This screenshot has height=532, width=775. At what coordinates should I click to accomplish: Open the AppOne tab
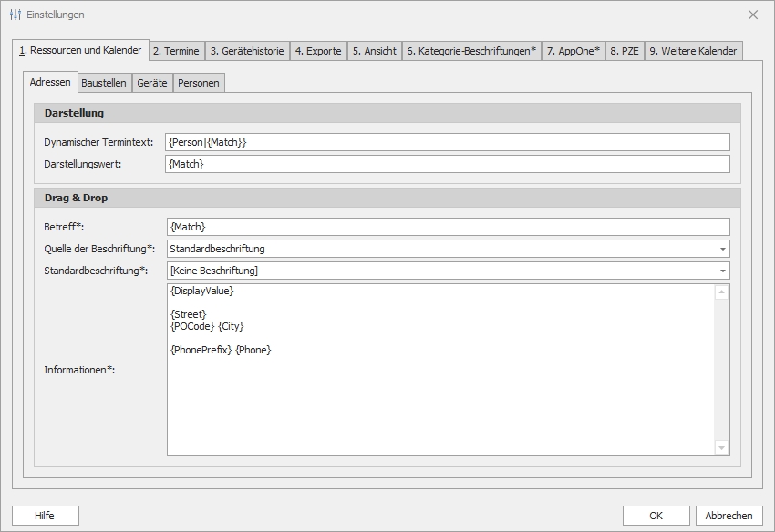click(573, 51)
